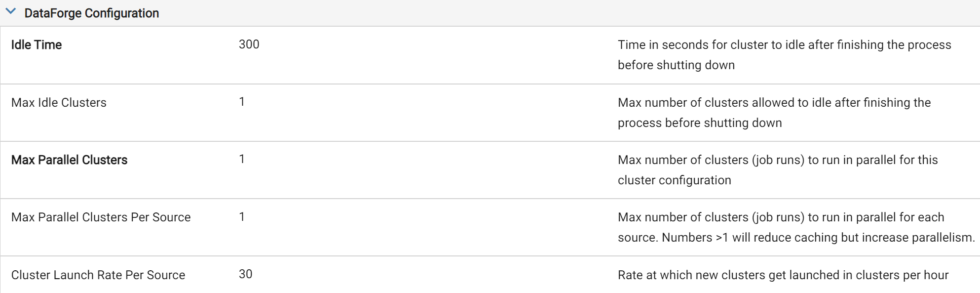This screenshot has width=980, height=293.
Task: Edit Cluster Launch Rate value 30
Action: 246,274
